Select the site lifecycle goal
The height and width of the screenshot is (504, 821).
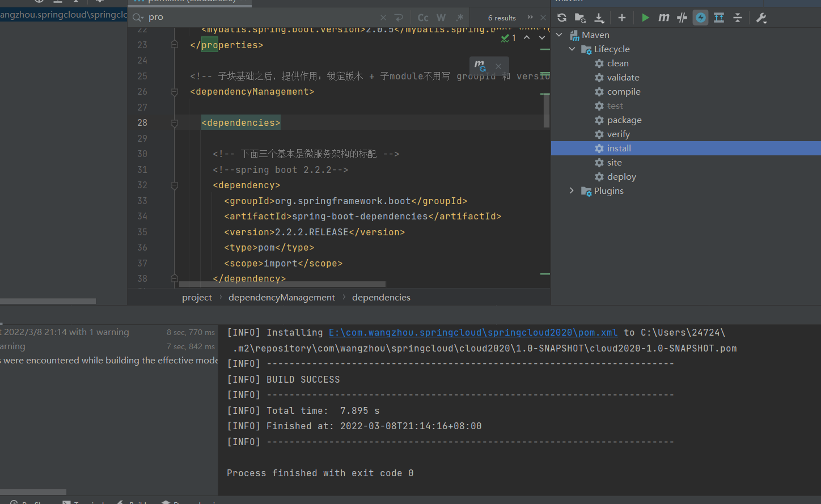(614, 163)
